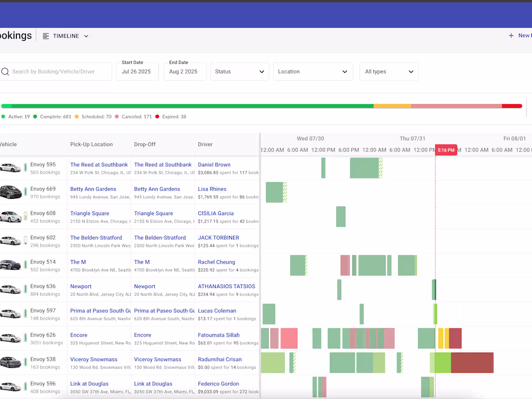This screenshot has width=532, height=399.
Task: Click Envoy 597 car thumbnail
Action: [11, 314]
